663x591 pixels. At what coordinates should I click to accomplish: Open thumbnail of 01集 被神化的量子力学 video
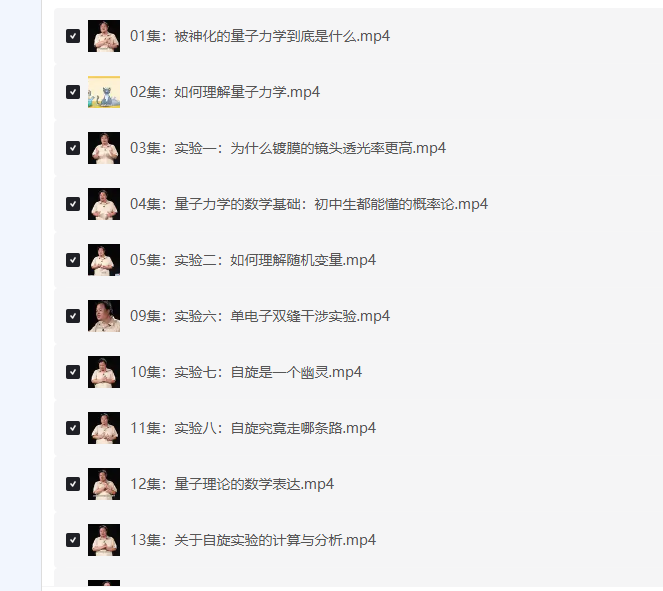point(104,36)
